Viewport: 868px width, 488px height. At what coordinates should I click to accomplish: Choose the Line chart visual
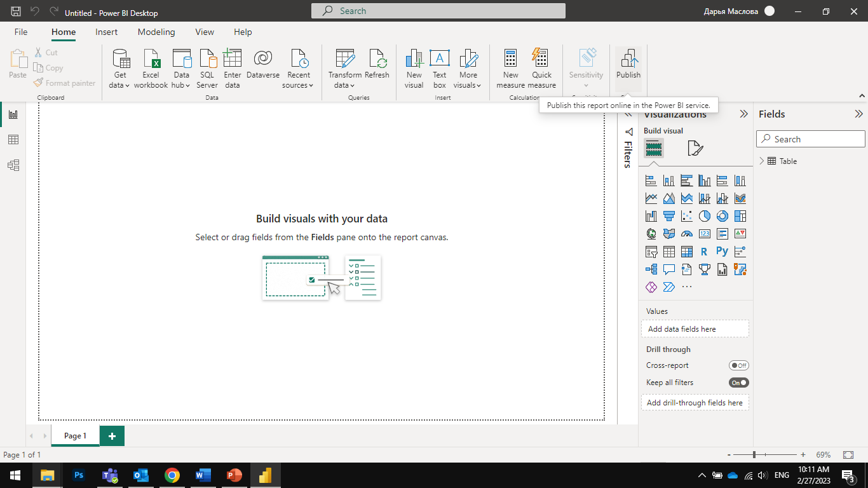point(651,198)
